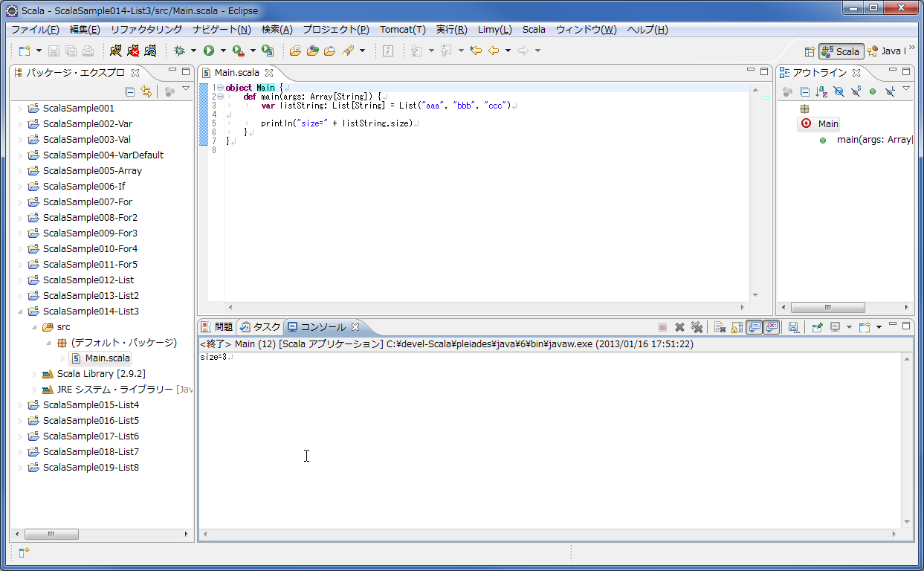The width and height of the screenshot is (924, 571).
Task: Fold the object Main code block
Action: [x=220, y=88]
